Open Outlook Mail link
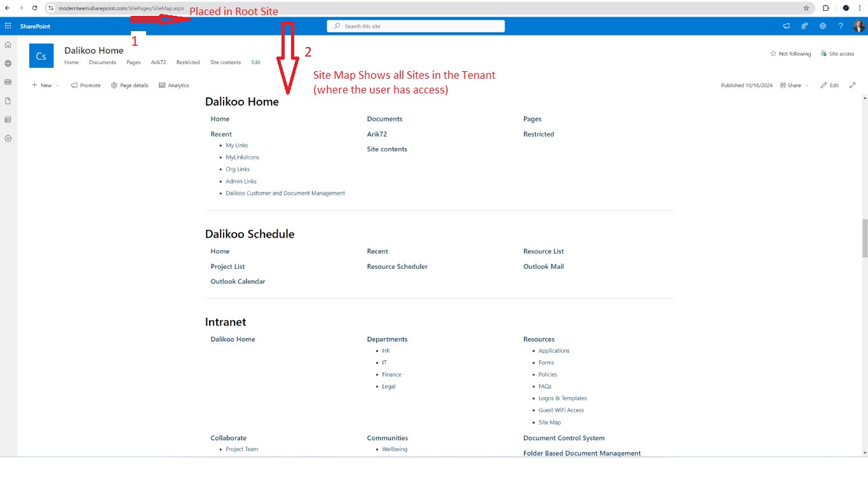This screenshot has width=868, height=488. coord(543,266)
